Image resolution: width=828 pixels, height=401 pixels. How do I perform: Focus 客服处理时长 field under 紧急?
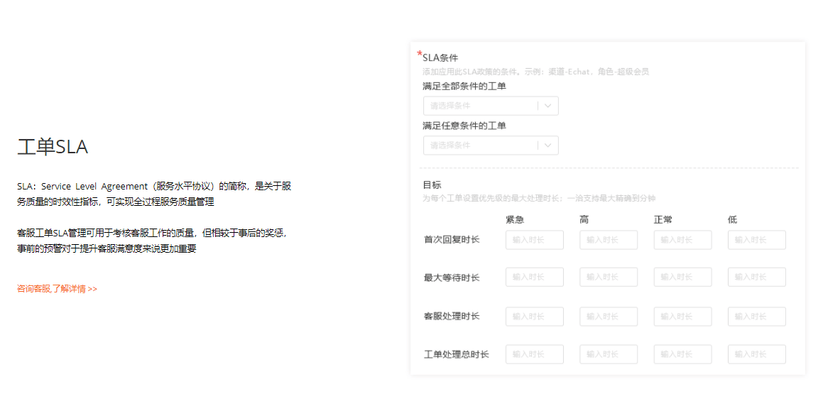(534, 316)
